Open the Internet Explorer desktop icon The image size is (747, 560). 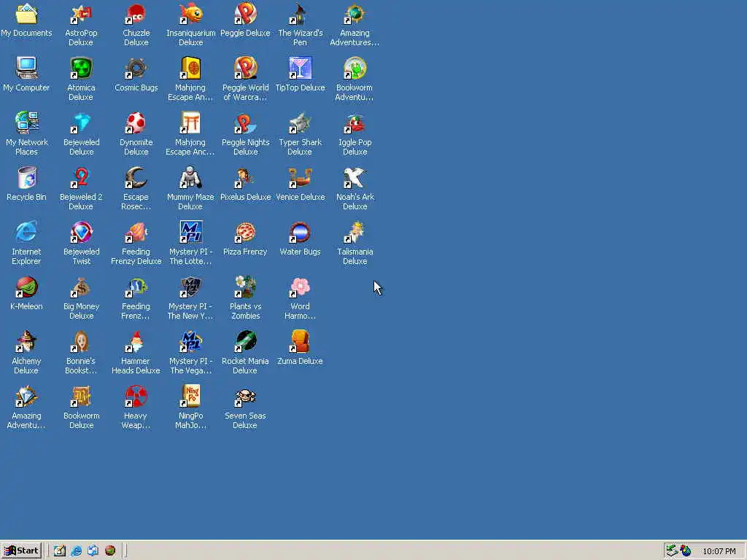[26, 233]
